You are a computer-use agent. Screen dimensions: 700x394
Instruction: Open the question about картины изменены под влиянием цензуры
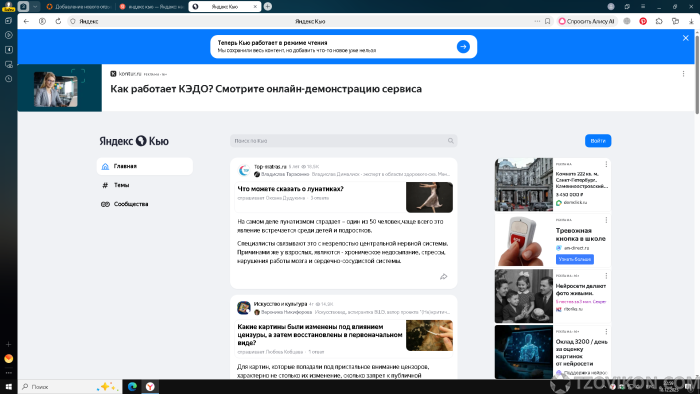pyautogui.click(x=320, y=335)
